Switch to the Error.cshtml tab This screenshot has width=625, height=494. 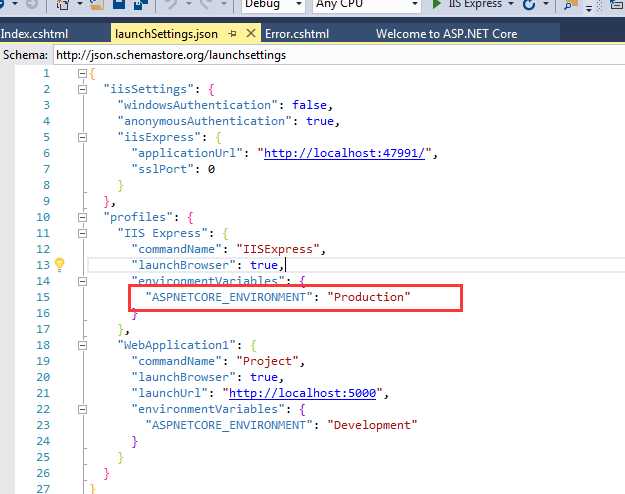pyautogui.click(x=297, y=34)
